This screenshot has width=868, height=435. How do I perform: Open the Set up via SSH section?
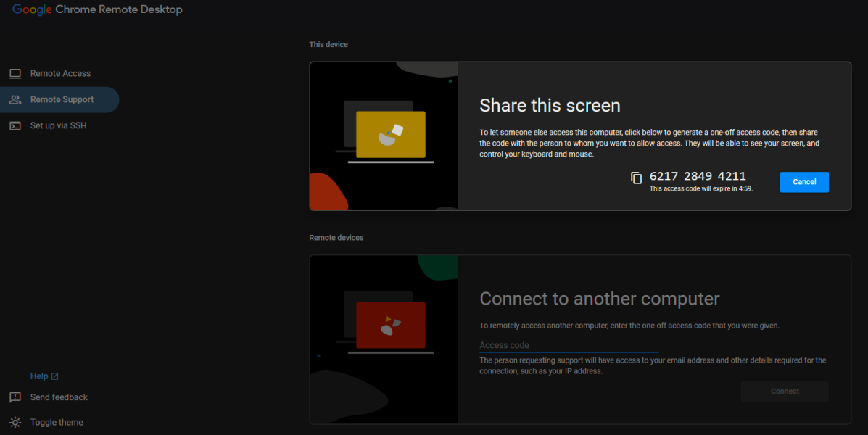point(59,125)
